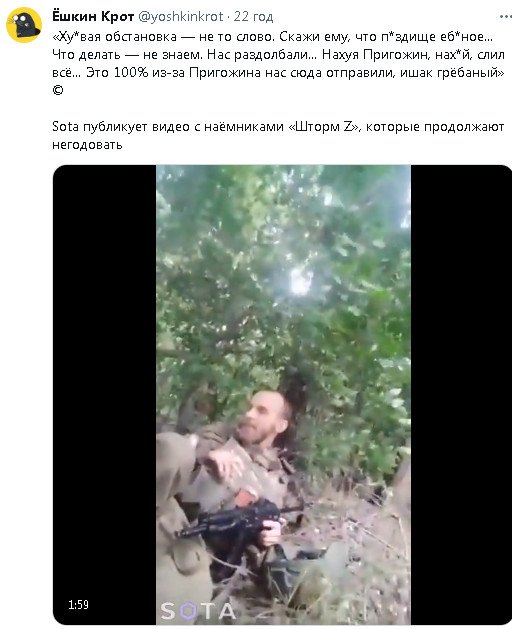Click the hexagon O in SOTA logo

[x=188, y=611]
